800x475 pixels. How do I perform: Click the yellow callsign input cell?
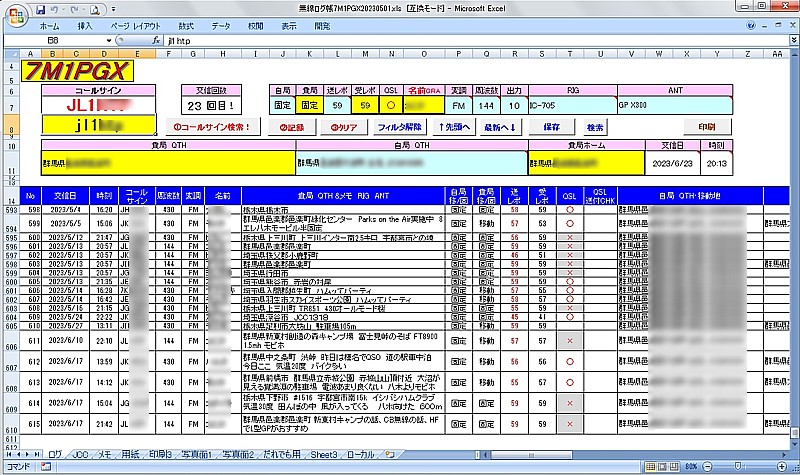[x=99, y=126]
